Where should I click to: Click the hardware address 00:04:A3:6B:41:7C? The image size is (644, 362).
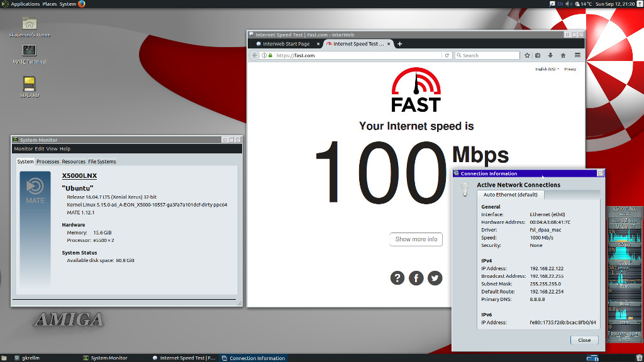coord(550,222)
